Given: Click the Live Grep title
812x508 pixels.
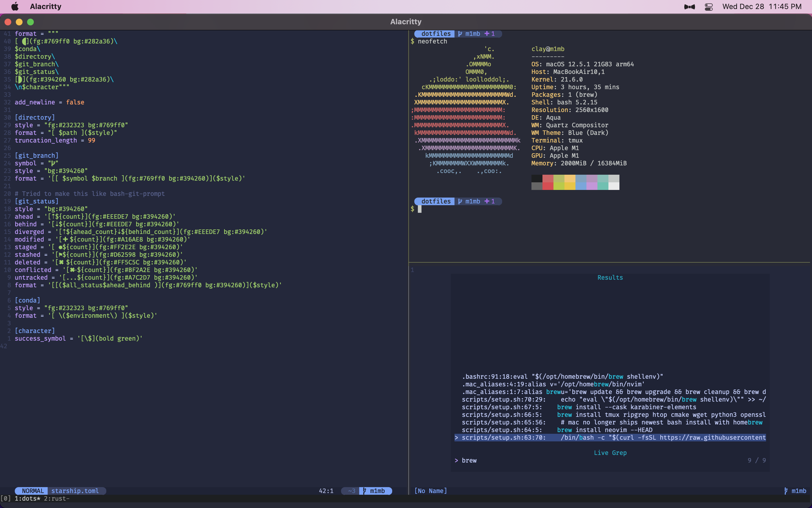Looking at the screenshot, I should [x=610, y=453].
